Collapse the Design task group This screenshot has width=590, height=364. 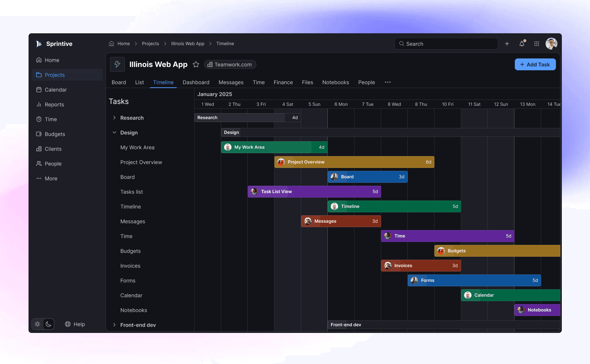click(x=114, y=132)
